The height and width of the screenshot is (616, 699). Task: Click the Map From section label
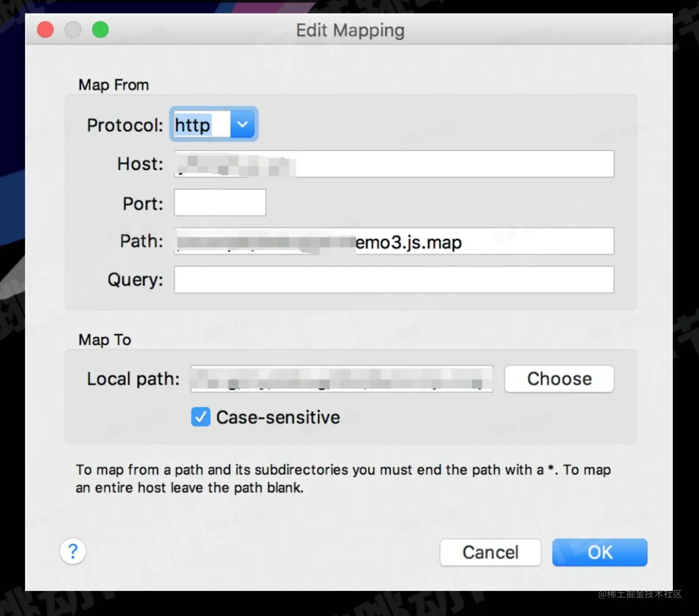(x=114, y=85)
